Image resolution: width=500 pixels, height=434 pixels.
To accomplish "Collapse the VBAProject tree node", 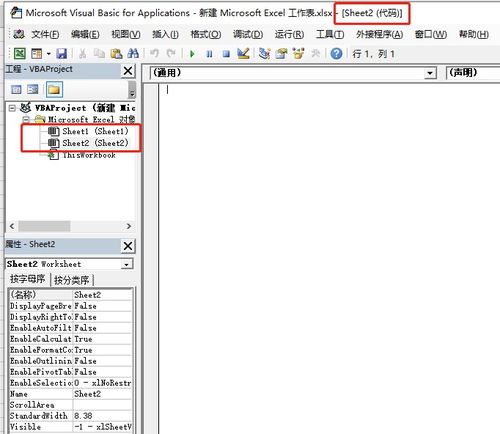I will [12, 108].
